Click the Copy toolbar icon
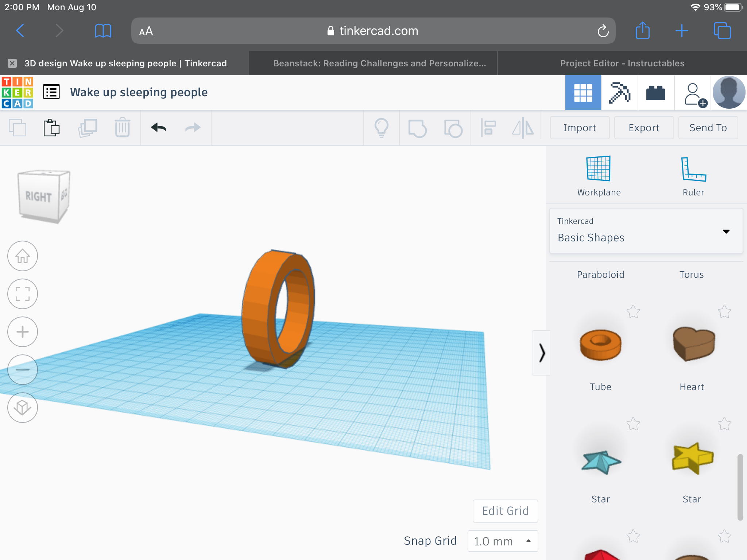747x560 pixels. (x=18, y=128)
